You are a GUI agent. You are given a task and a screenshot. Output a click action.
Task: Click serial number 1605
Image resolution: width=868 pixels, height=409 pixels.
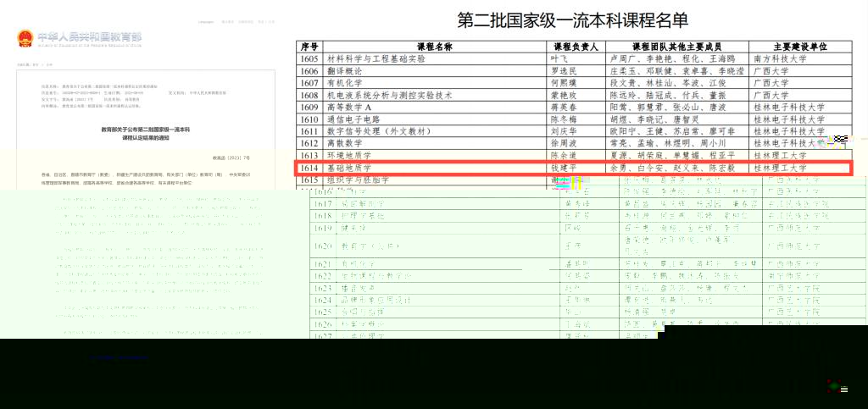point(309,58)
